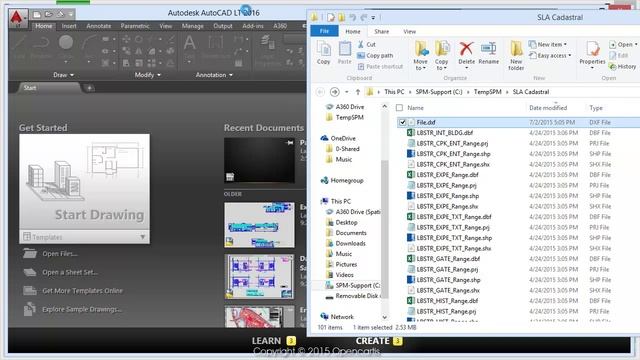Click the red Delete icon
Screen dimensions: 640x360
coord(466,49)
